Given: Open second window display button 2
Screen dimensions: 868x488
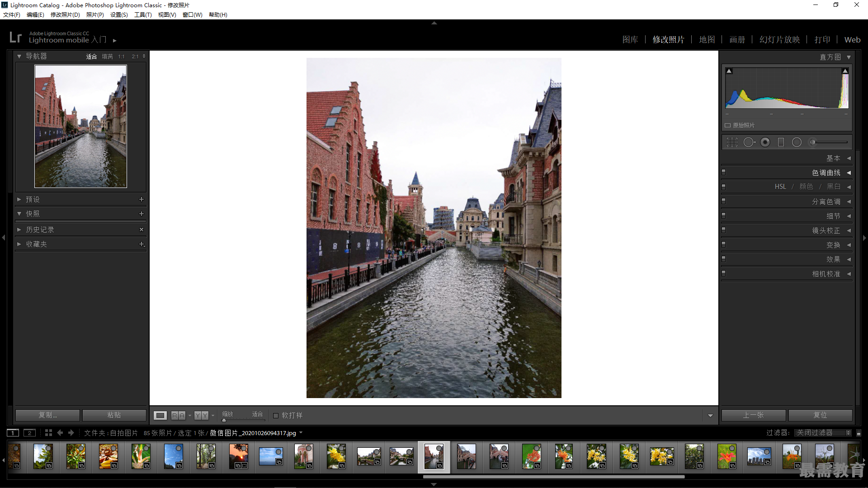Looking at the screenshot, I should coord(29,433).
